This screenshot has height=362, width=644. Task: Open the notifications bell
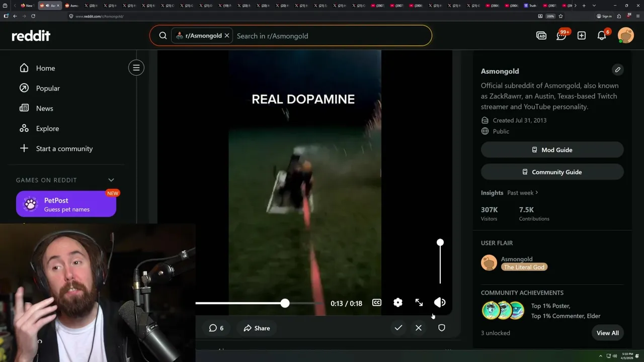602,36
